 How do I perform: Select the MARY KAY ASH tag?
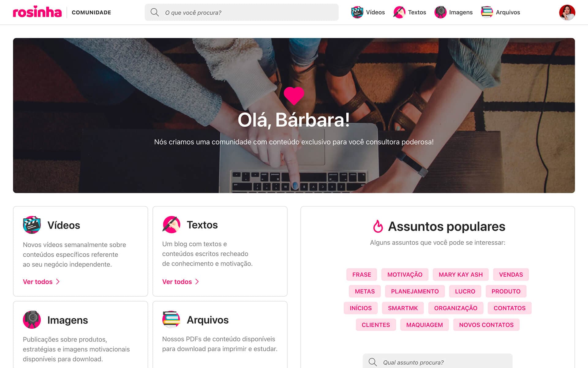point(461,274)
